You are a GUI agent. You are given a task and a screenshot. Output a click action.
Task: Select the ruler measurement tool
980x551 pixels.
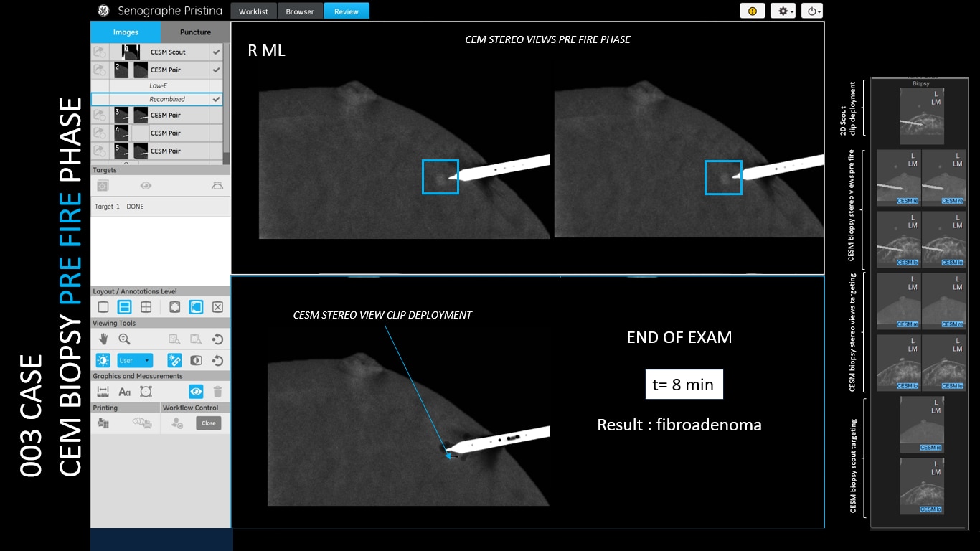(x=103, y=392)
